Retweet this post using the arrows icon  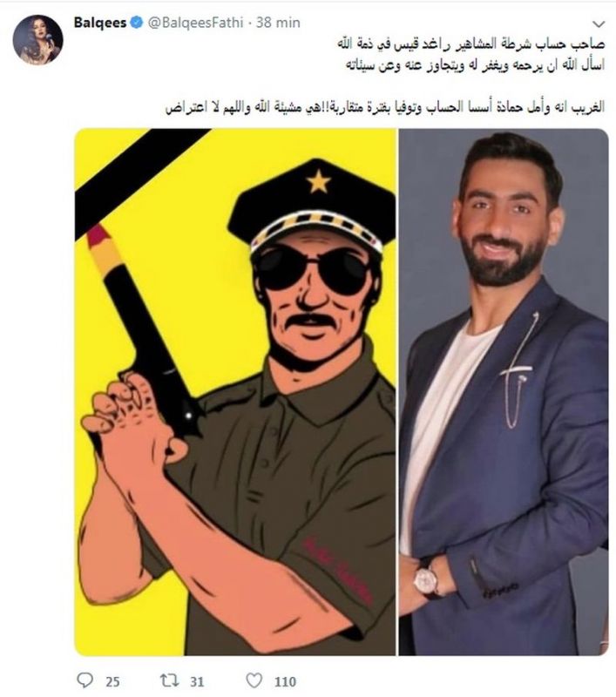tap(169, 680)
